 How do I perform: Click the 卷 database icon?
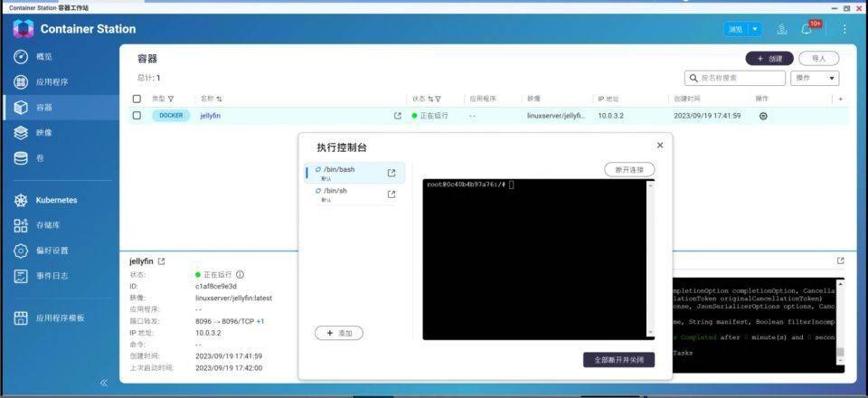tap(21, 158)
